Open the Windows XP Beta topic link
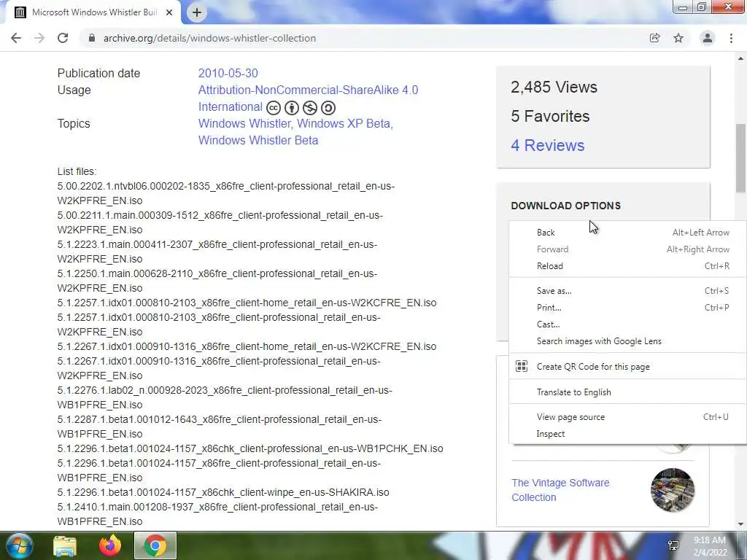747x560 pixels. point(344,123)
